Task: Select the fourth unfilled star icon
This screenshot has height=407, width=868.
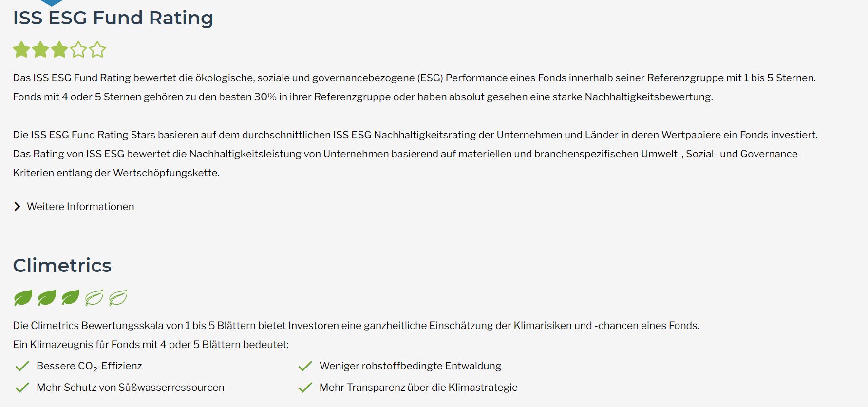Action: (78, 49)
